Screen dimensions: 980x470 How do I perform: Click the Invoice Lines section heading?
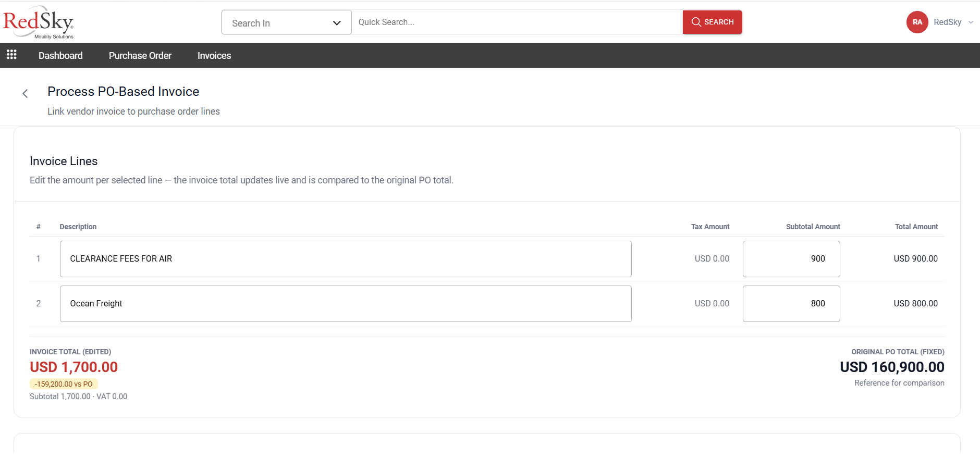point(64,162)
